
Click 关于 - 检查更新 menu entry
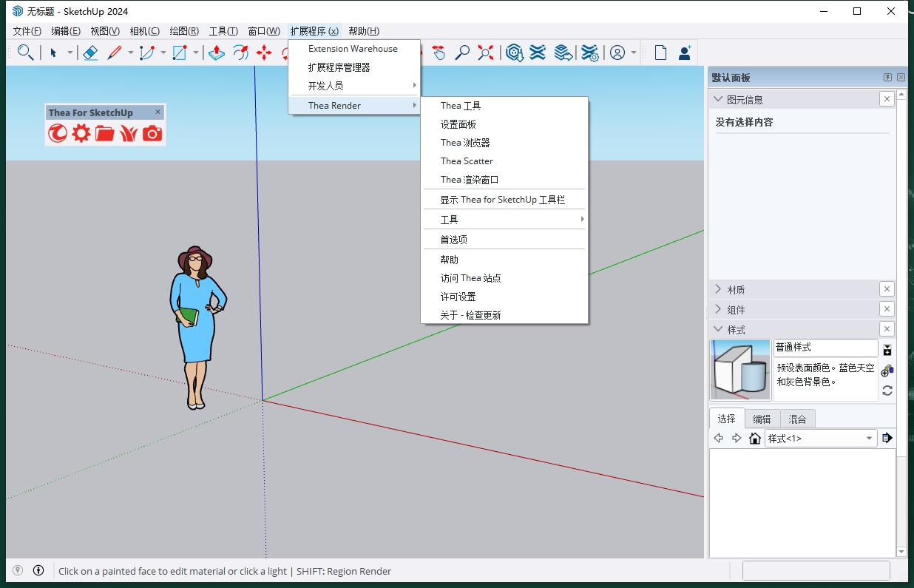coord(504,315)
